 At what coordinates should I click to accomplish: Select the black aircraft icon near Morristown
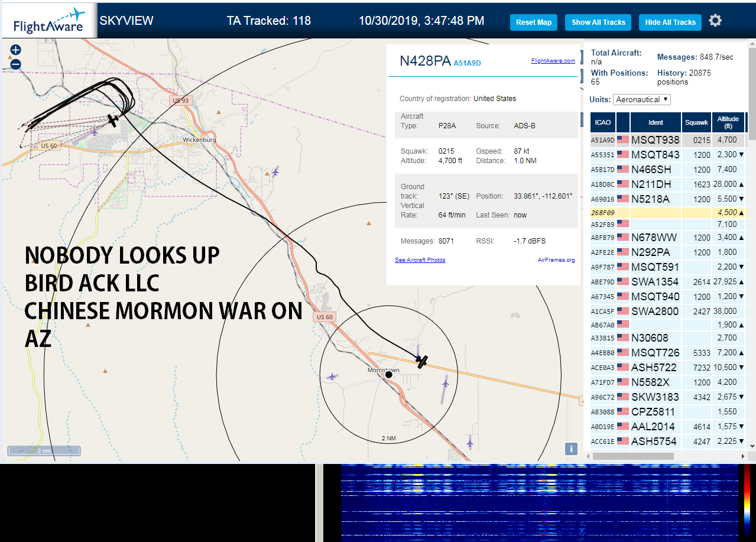(421, 361)
